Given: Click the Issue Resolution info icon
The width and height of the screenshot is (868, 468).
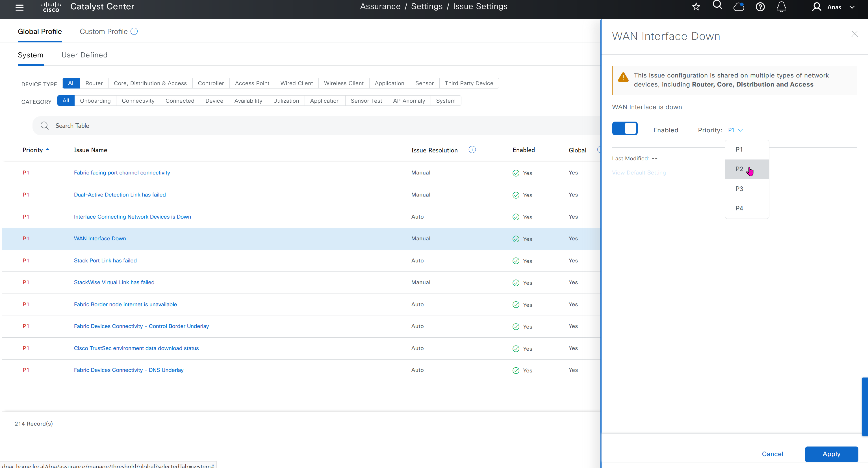Looking at the screenshot, I should (472, 150).
